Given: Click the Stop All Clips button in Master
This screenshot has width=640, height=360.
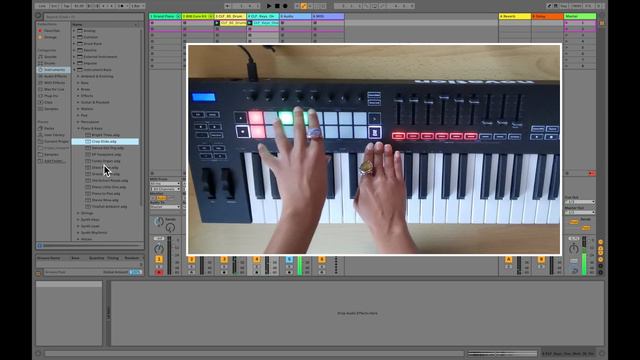Looking at the screenshot, I should click(x=567, y=173).
